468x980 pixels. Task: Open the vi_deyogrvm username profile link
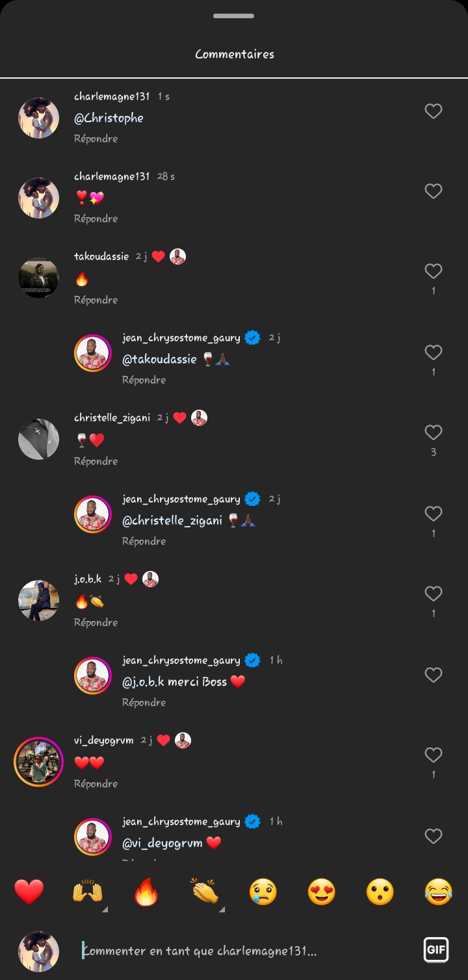pyautogui.click(x=104, y=740)
